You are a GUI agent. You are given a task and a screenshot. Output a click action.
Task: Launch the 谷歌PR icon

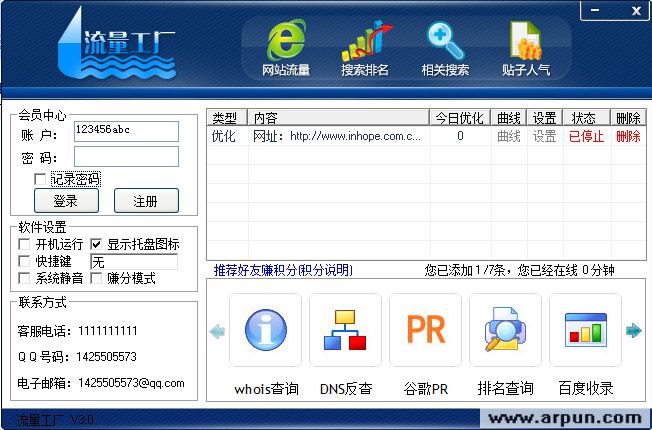coord(425,330)
